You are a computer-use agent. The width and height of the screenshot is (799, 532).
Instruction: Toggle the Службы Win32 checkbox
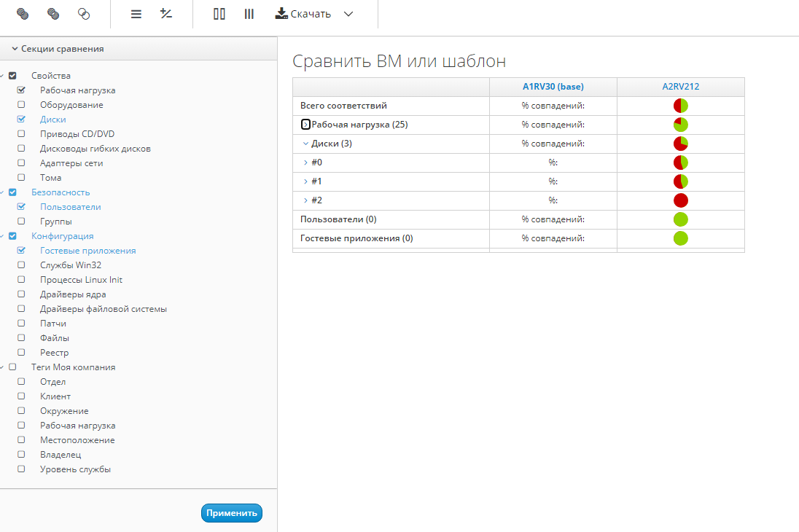tap(21, 265)
